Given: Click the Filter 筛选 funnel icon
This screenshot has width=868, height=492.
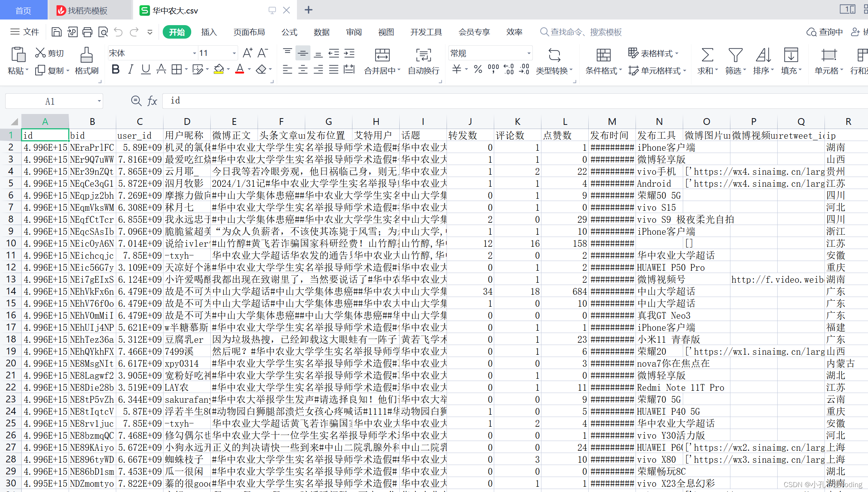Looking at the screenshot, I should [x=735, y=55].
